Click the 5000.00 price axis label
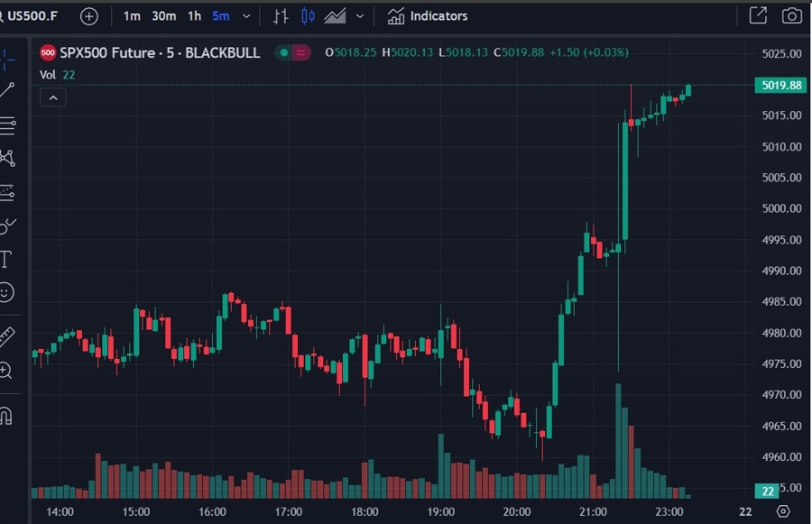This screenshot has height=524, width=812. (x=781, y=208)
